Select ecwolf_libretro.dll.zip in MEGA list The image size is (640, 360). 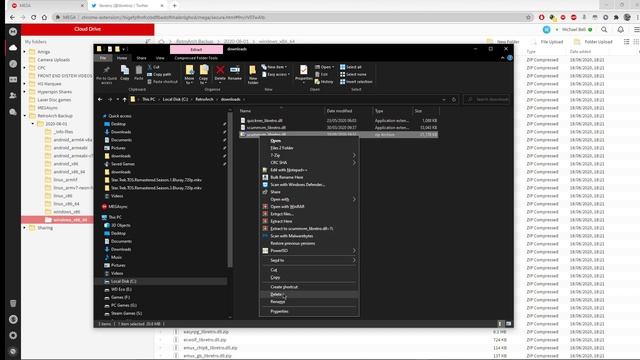pyautogui.click(x=205, y=340)
